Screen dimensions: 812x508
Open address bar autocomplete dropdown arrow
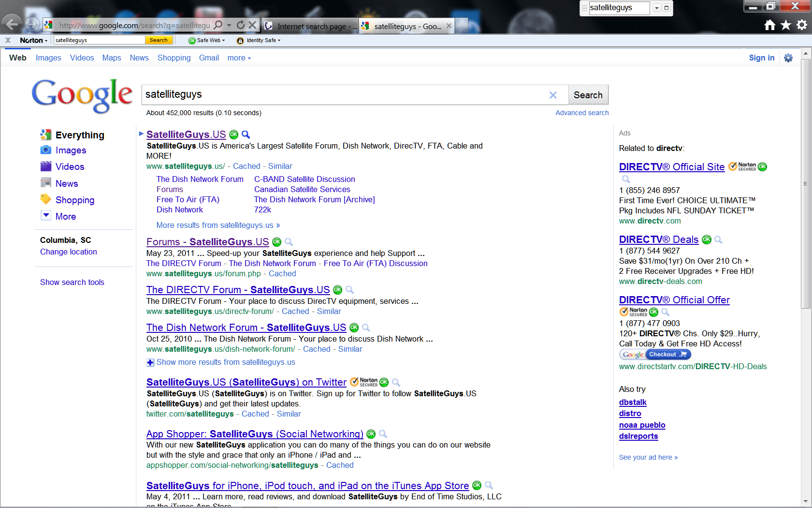pos(229,25)
